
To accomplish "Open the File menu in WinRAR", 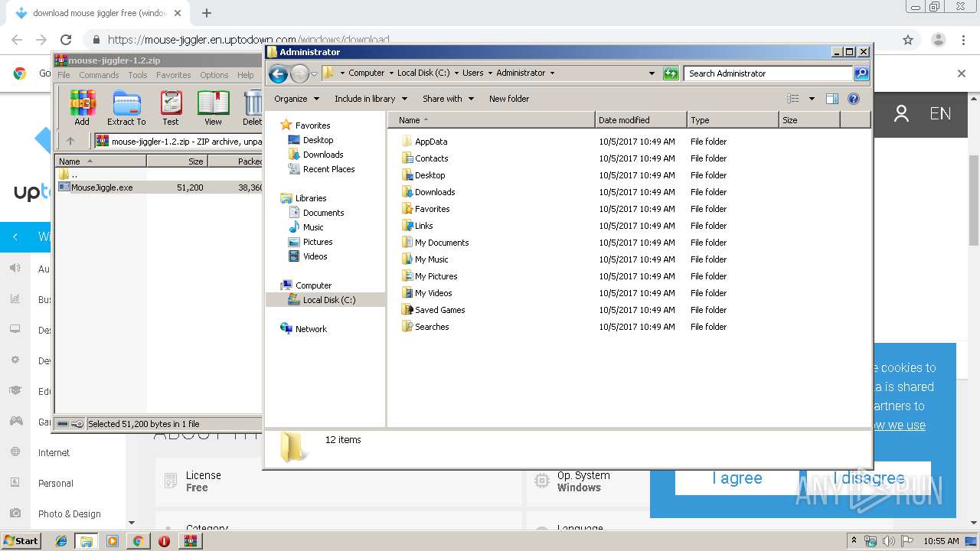I will pos(64,75).
